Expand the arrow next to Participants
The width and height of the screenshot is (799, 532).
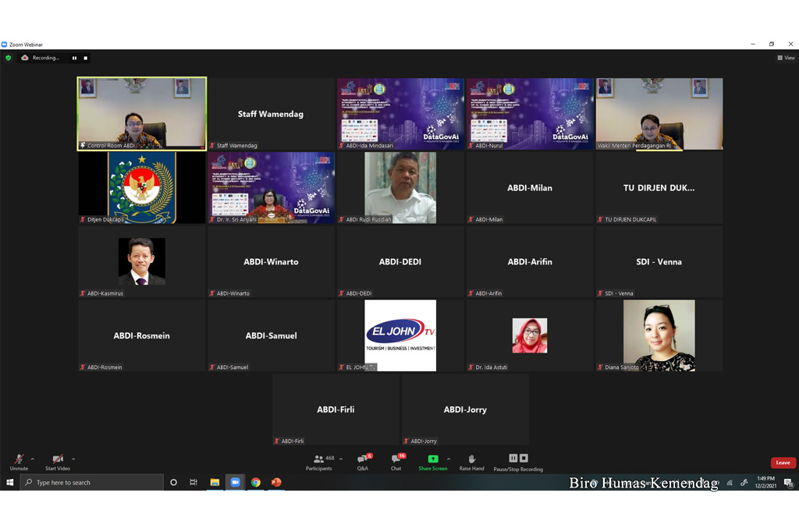click(x=340, y=459)
